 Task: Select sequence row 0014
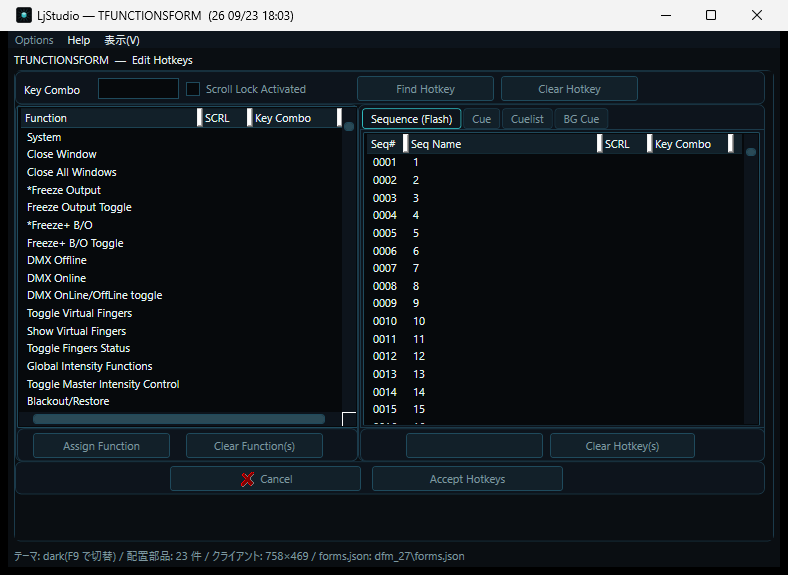(x=555, y=392)
